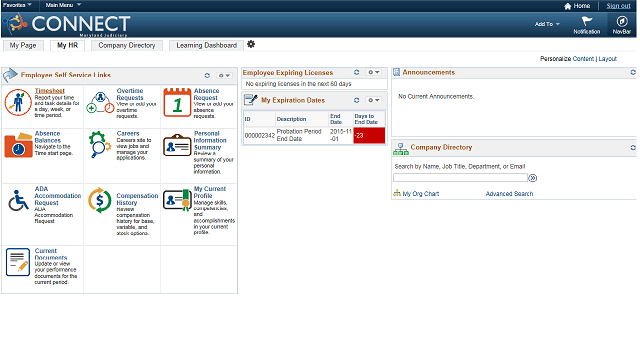Click the Overtime Requests text link

coord(130,94)
